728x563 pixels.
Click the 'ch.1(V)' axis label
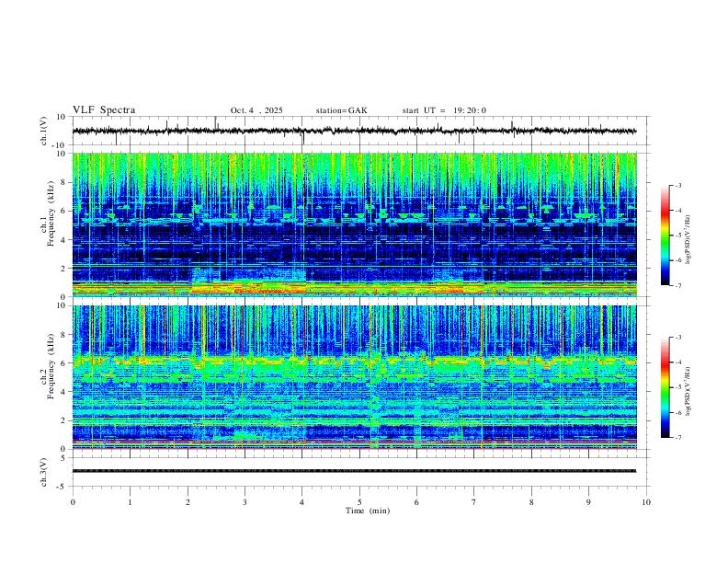pos(44,131)
